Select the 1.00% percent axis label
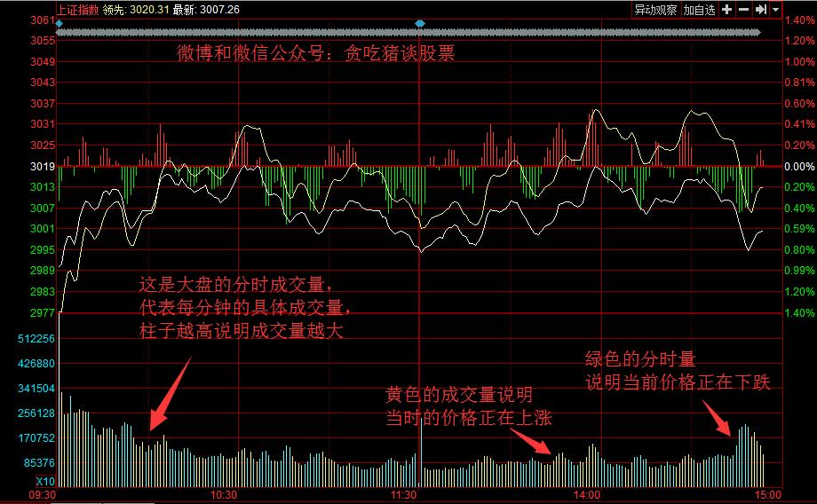This screenshot has height=504, width=817. (800, 62)
